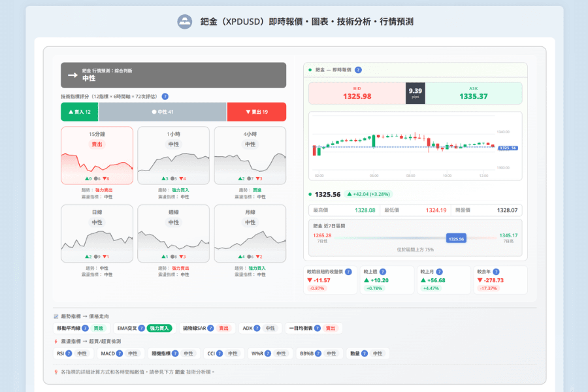
Task: Click the +0.78% badge under 較上週
Action: pos(374,289)
